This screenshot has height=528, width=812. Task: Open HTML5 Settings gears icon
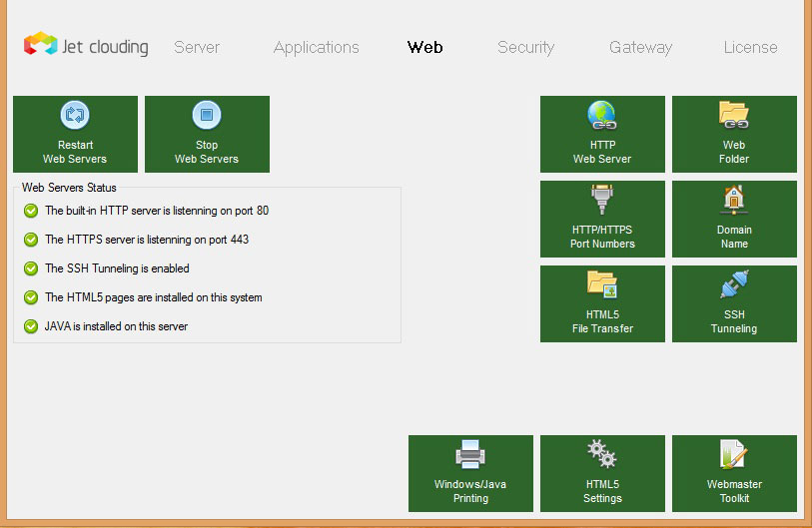602,454
